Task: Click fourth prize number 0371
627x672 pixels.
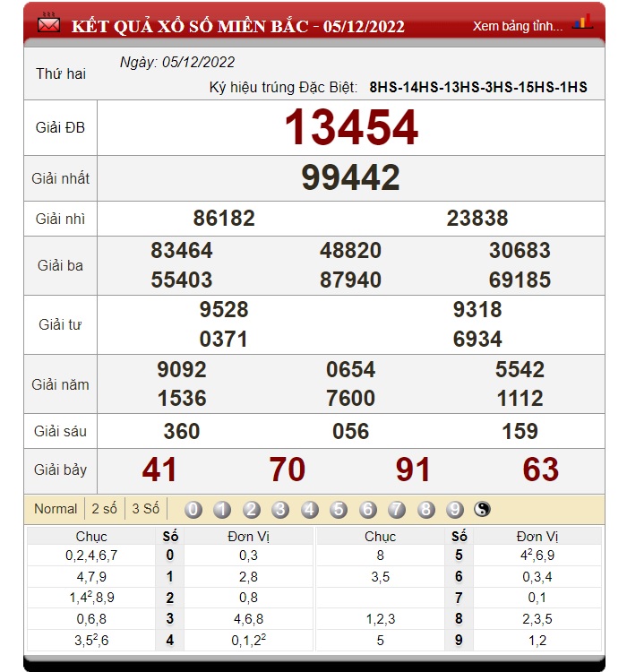Action: [224, 340]
